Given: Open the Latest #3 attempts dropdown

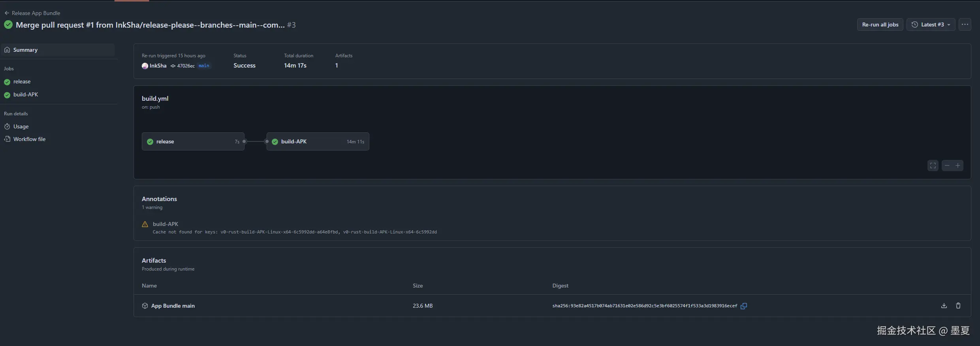Looking at the screenshot, I should click(931, 24).
